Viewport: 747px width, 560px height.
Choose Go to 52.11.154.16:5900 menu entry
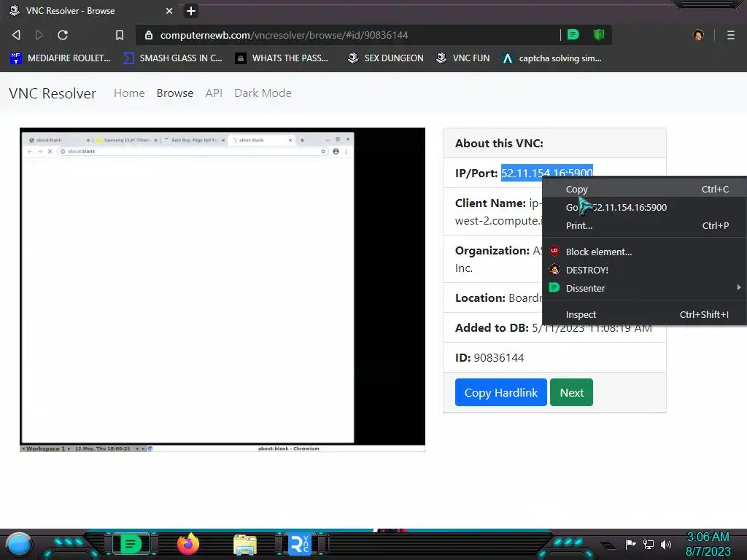tap(644, 207)
